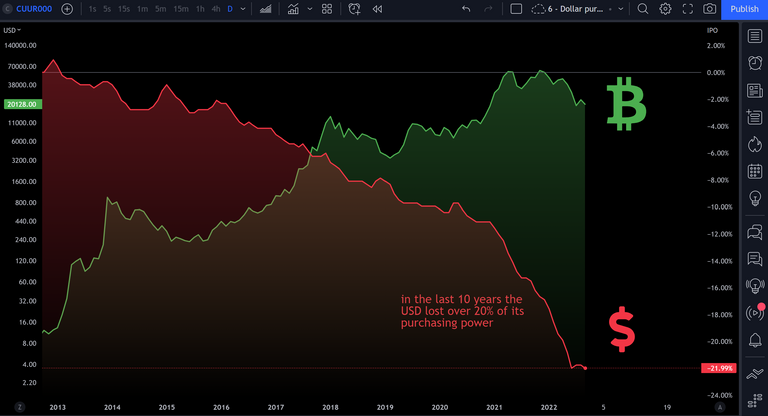Click the Z timezone button bottom-left
This screenshot has width=768, height=416.
20,407
